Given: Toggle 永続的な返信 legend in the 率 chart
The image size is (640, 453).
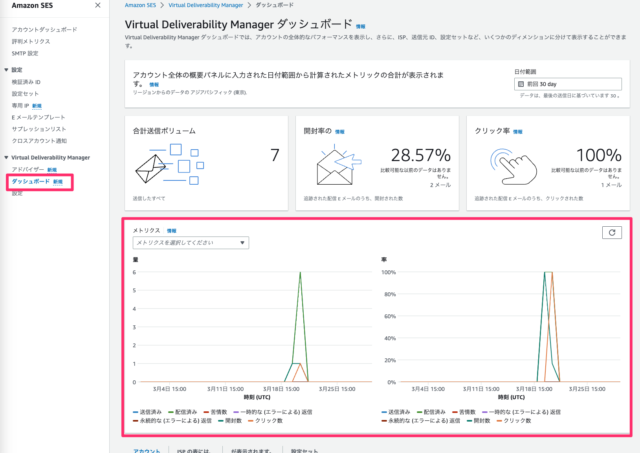Looking at the screenshot, I should point(421,420).
